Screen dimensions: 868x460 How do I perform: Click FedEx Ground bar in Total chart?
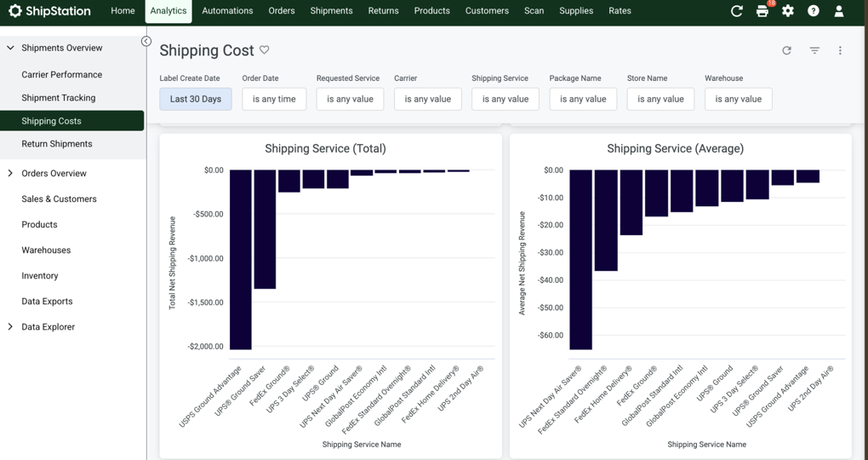click(x=289, y=181)
